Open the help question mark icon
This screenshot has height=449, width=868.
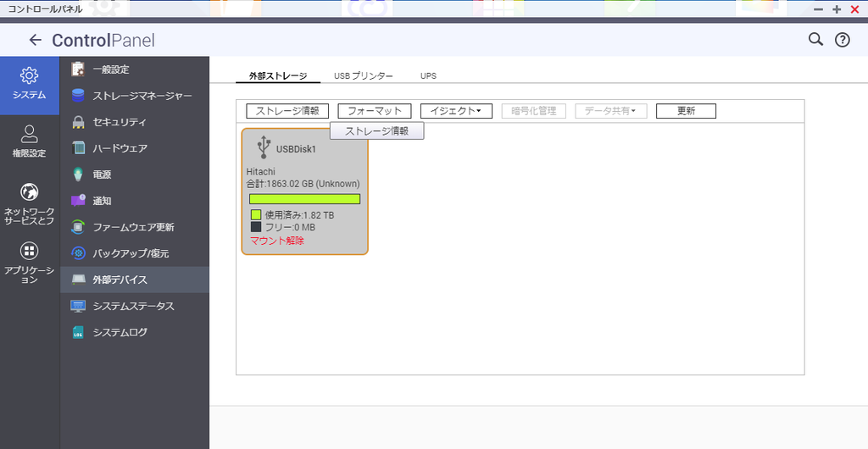tap(842, 40)
